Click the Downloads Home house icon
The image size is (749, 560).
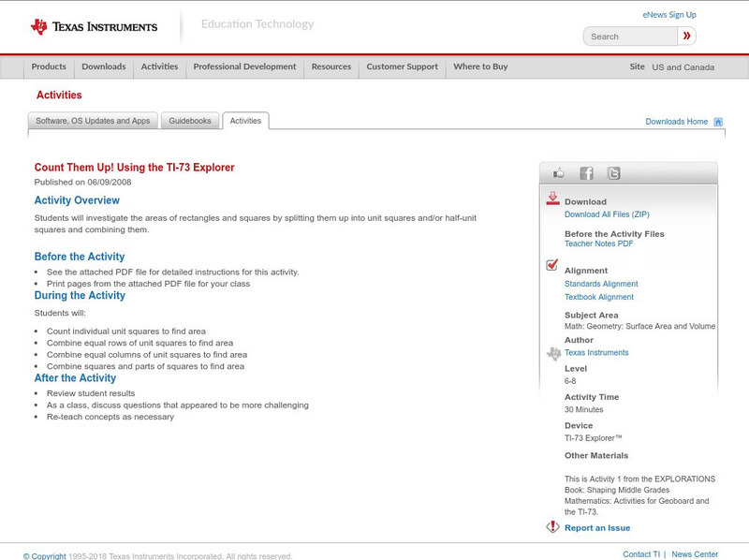[x=718, y=122]
